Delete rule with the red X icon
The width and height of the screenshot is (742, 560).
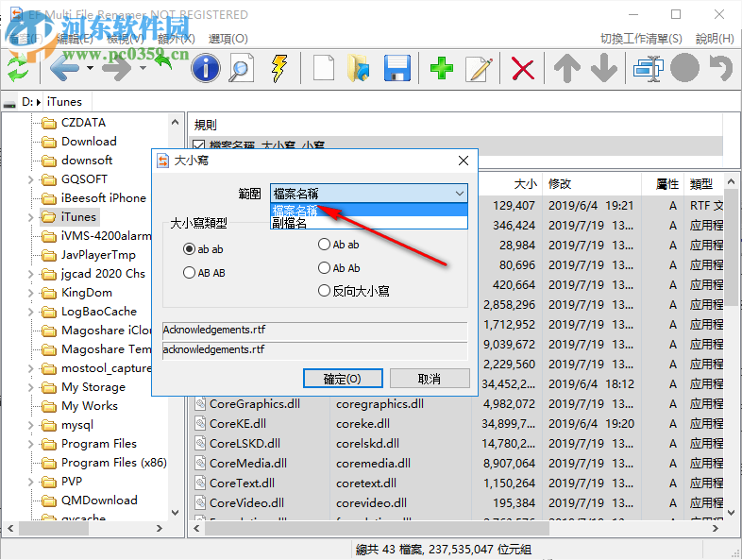[523, 69]
